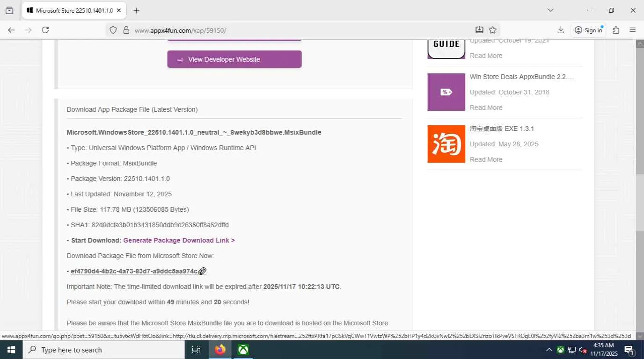
Task: Click the View Developer Website button
Action: click(234, 59)
